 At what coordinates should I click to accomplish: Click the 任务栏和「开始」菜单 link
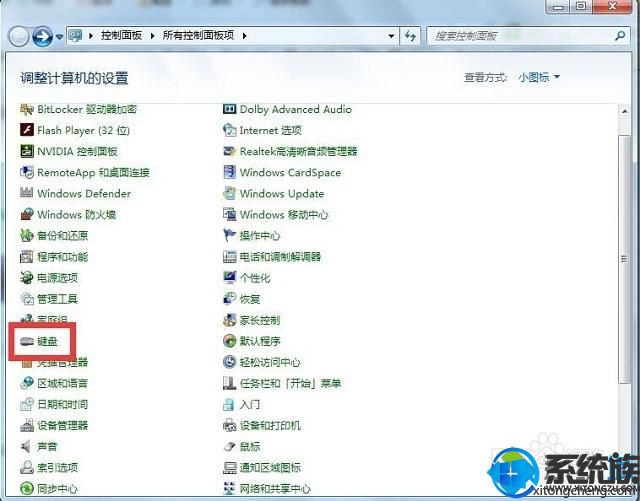[x=290, y=383]
